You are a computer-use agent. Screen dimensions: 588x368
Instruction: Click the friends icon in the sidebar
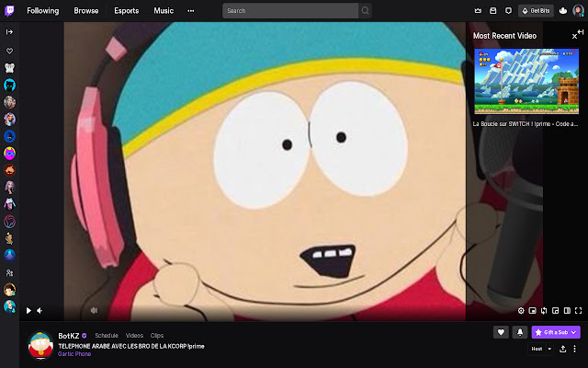click(x=9, y=273)
